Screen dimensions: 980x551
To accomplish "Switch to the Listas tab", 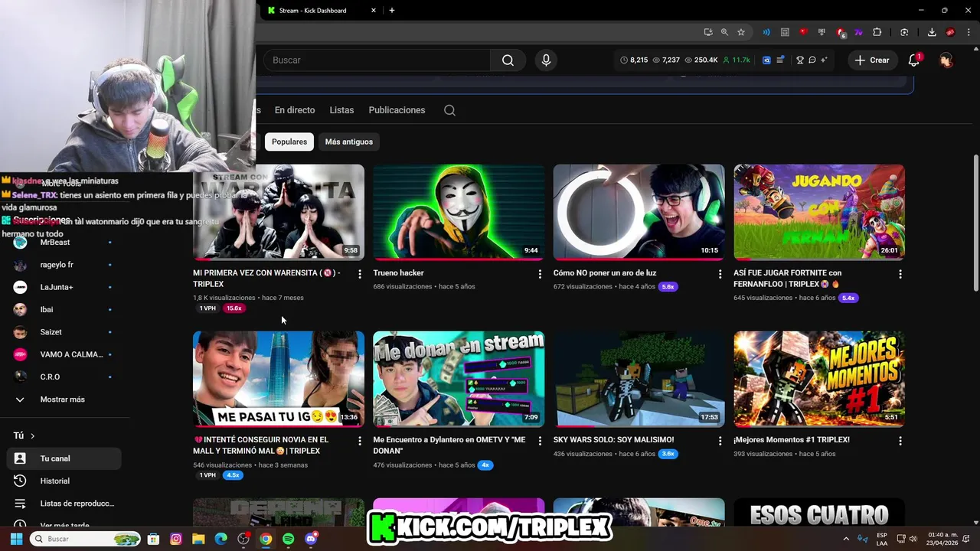I will point(341,110).
